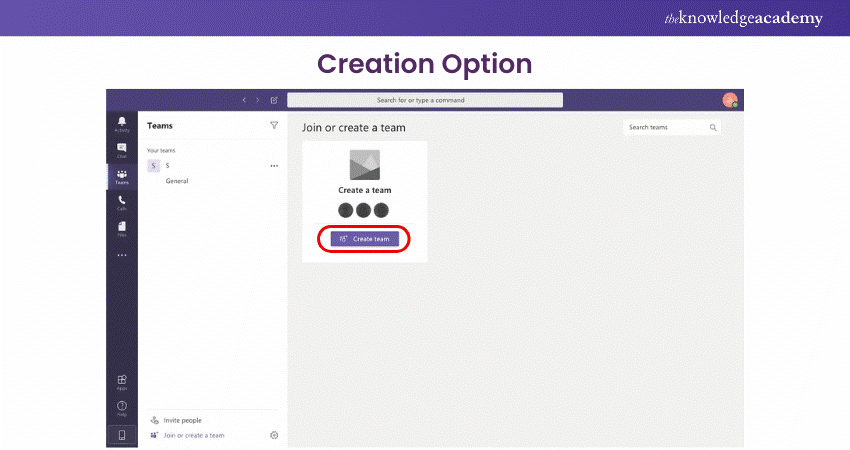850x450 pixels.
Task: Select the General channel
Action: tap(177, 181)
